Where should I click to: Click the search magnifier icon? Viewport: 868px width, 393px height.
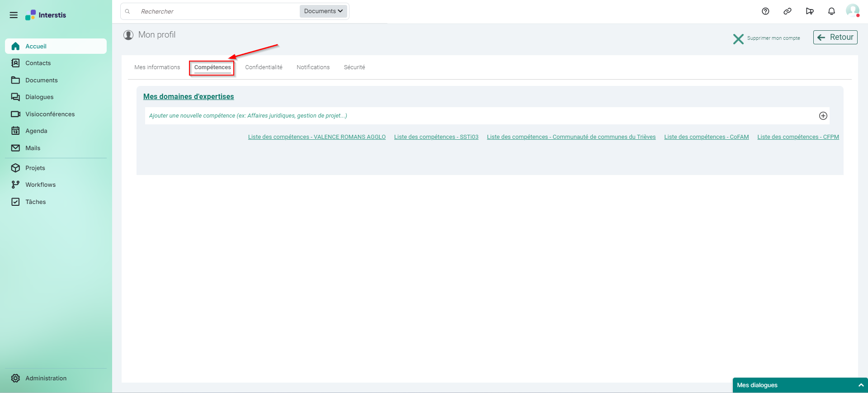click(x=127, y=11)
